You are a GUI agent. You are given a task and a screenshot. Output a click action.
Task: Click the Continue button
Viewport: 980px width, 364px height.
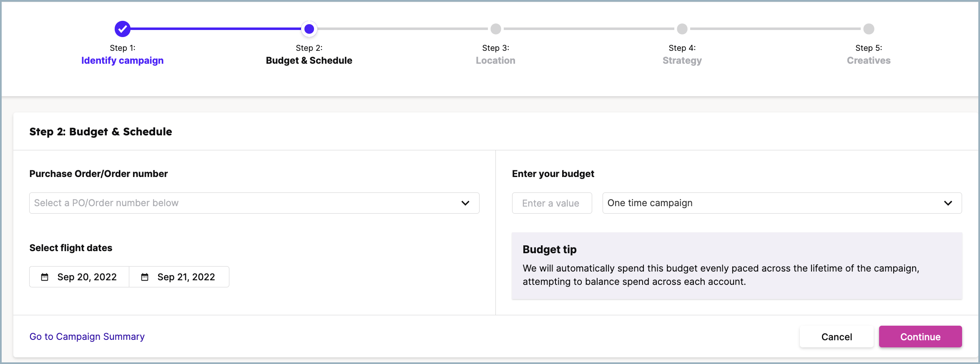(x=920, y=337)
